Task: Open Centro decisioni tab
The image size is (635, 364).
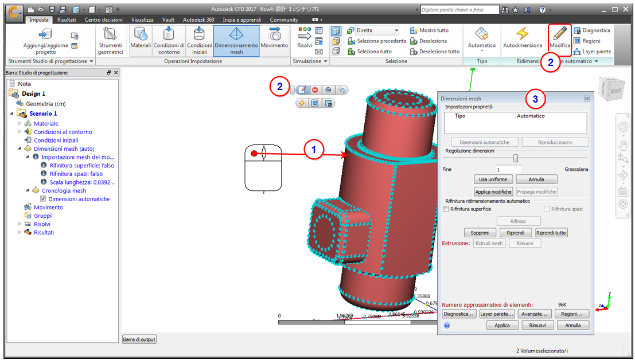Action: click(103, 20)
